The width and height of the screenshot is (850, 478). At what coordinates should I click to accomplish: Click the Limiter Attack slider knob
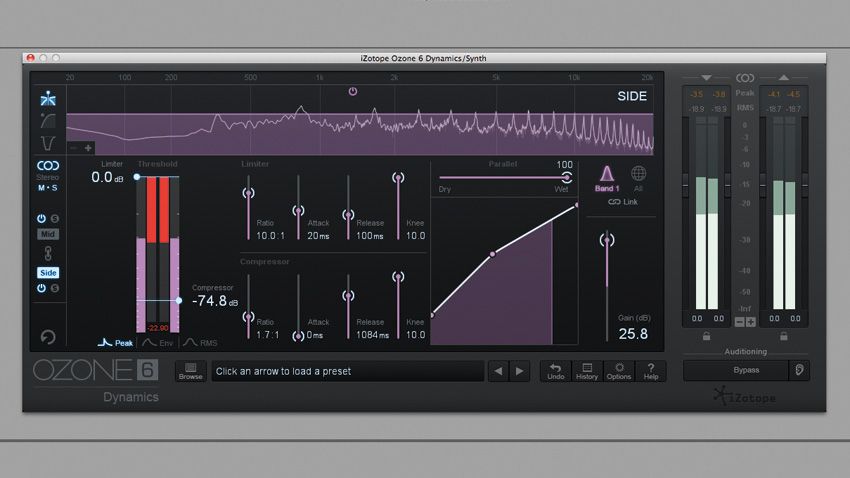tap(298, 210)
